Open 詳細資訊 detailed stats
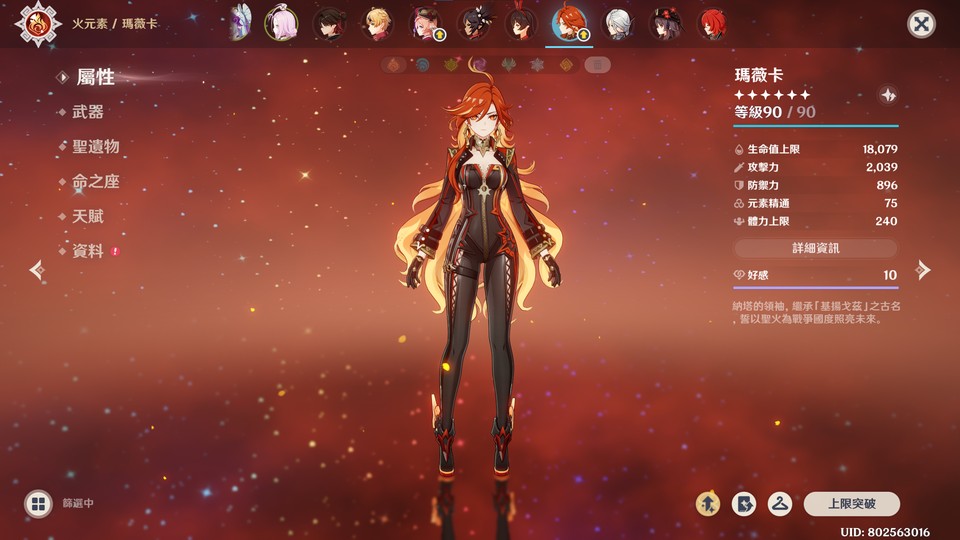960x540 pixels. click(x=815, y=248)
